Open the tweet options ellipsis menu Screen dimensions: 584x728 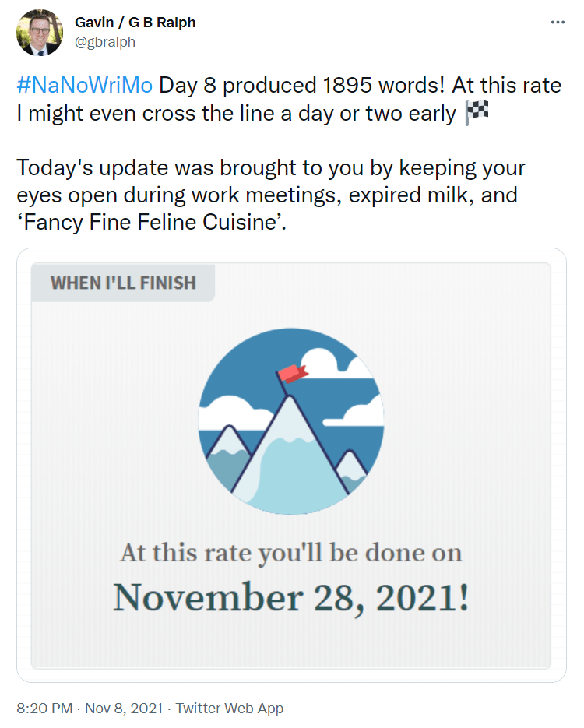pyautogui.click(x=558, y=22)
